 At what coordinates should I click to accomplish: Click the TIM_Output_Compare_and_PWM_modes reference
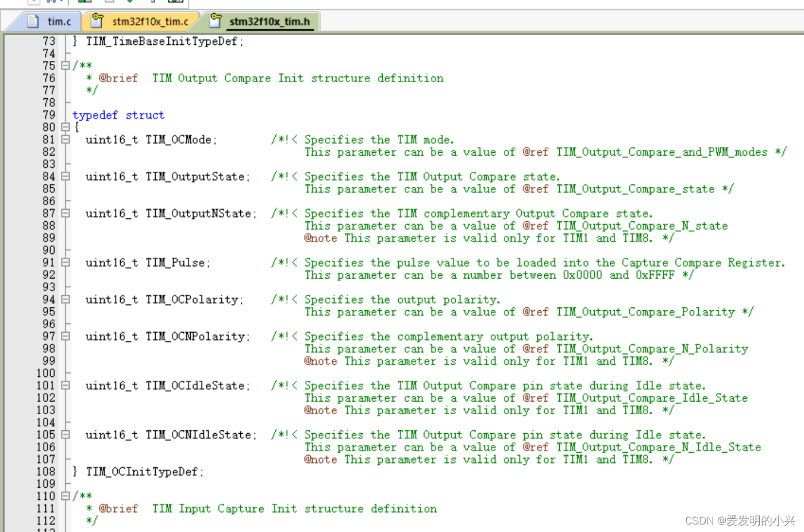click(x=662, y=152)
